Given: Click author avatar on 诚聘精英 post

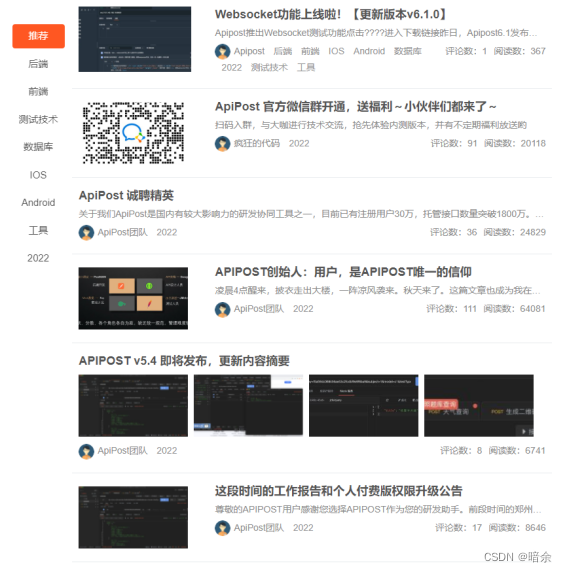Looking at the screenshot, I should pyautogui.click(x=86, y=232).
